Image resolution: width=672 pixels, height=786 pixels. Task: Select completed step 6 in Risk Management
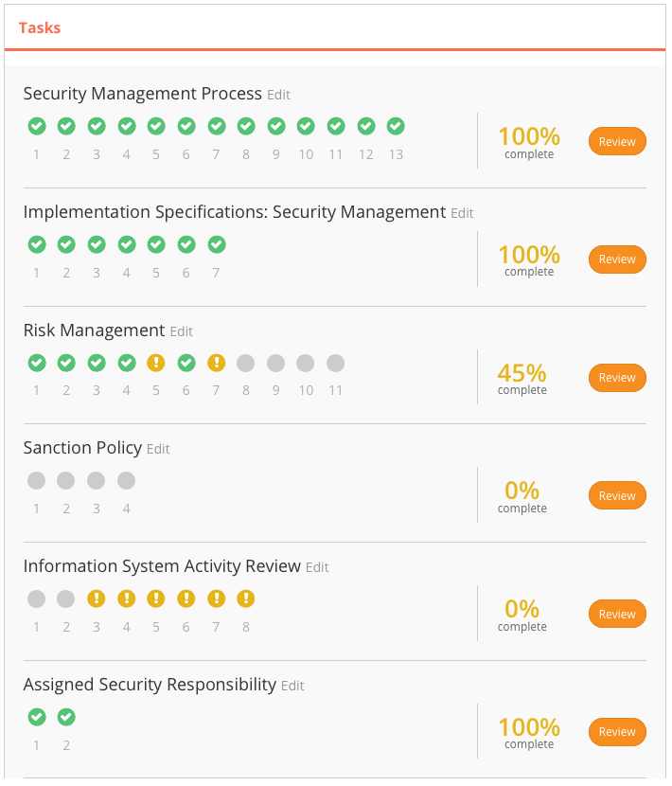click(x=186, y=363)
